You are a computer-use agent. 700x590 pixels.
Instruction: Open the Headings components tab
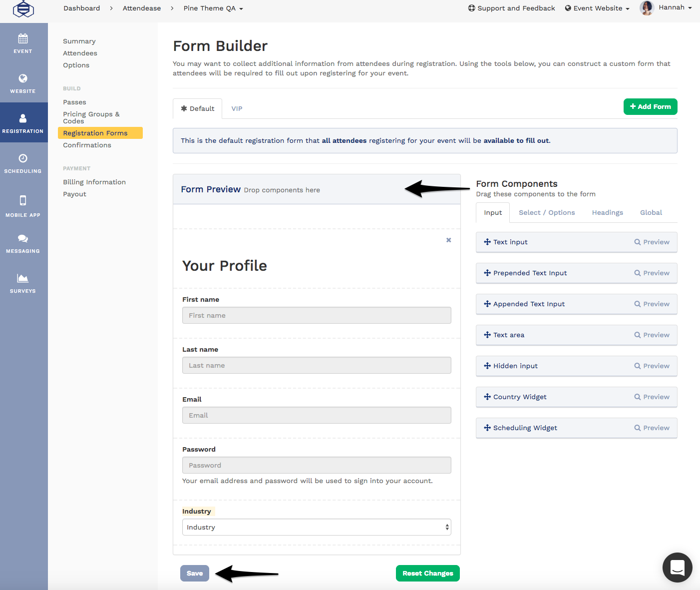(x=607, y=212)
